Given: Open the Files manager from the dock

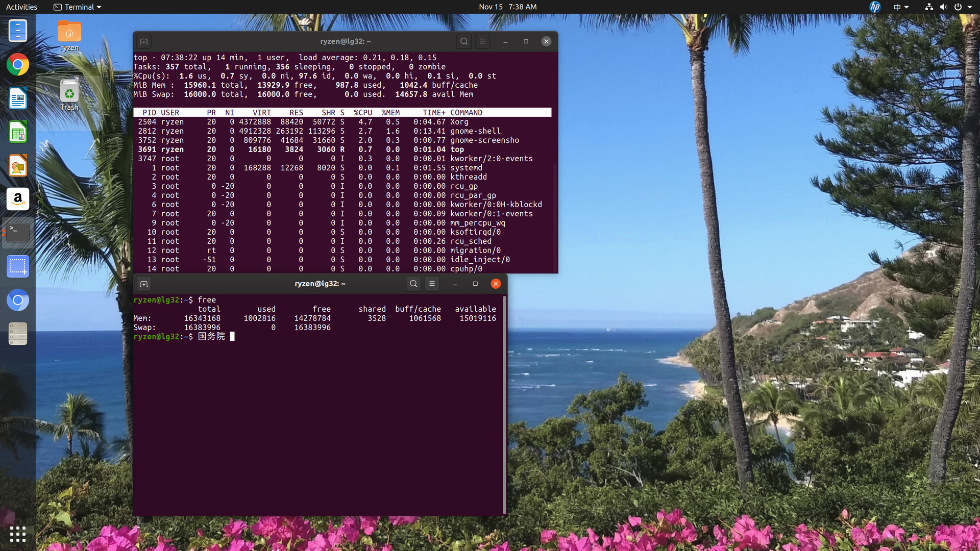Looking at the screenshot, I should point(18,31).
